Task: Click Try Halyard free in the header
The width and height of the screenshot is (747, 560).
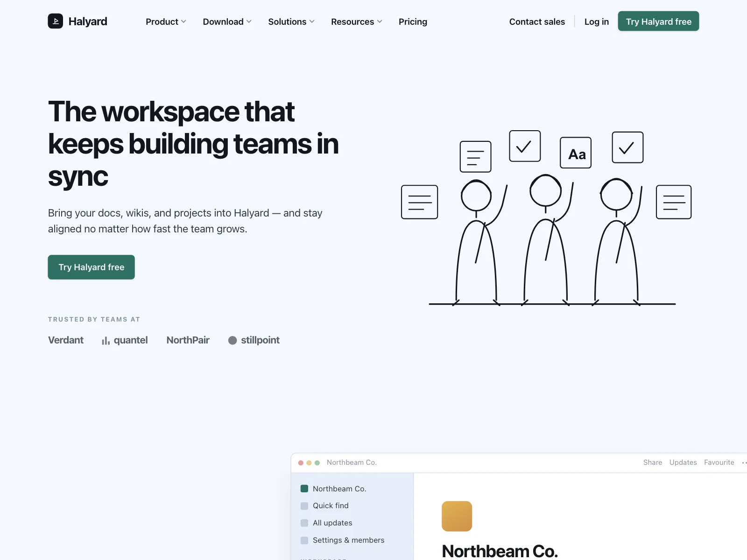Action: pyautogui.click(x=658, y=21)
